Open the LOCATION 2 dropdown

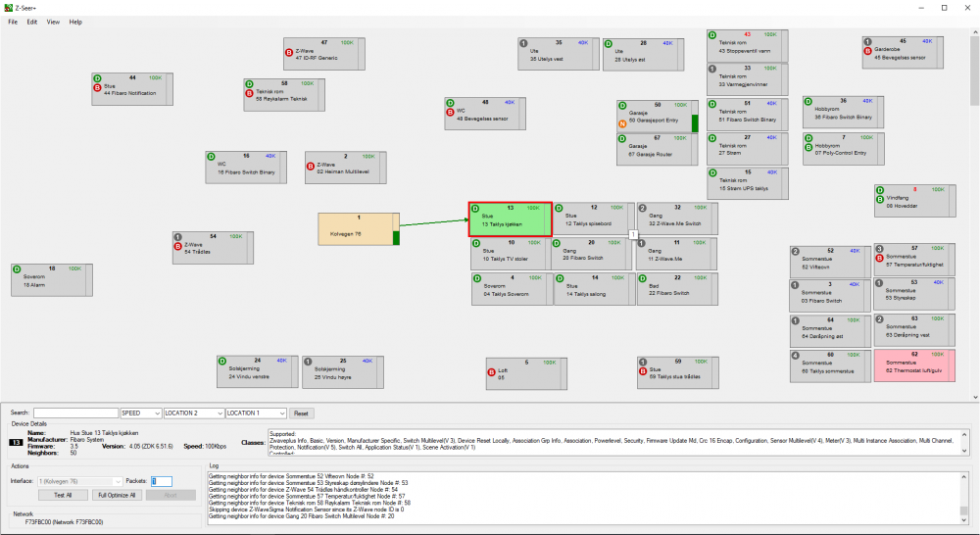[x=192, y=413]
